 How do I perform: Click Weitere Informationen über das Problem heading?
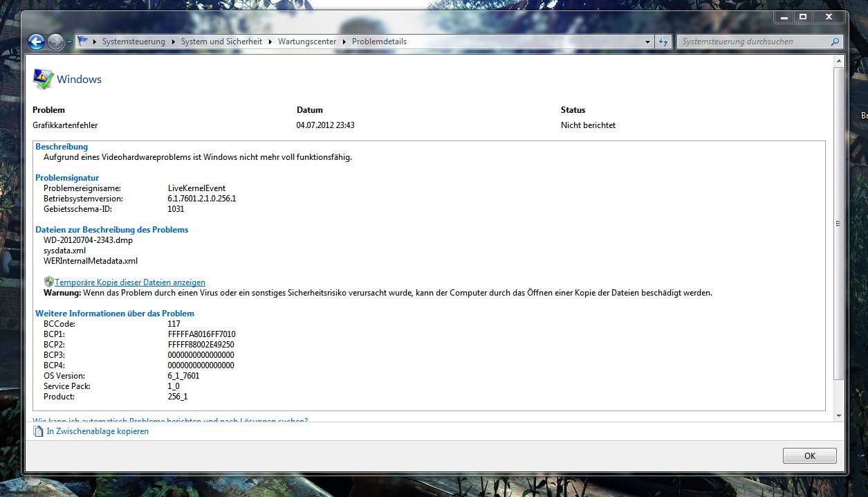point(115,314)
